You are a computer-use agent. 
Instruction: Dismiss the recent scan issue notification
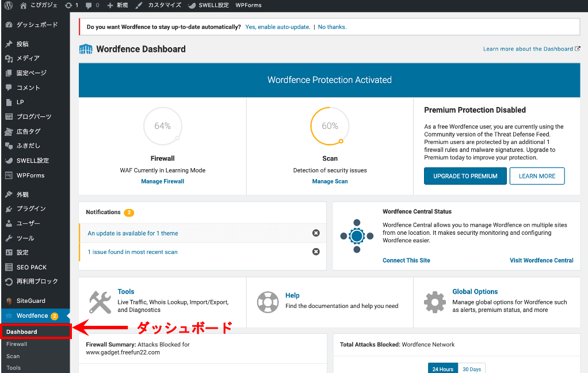316,252
